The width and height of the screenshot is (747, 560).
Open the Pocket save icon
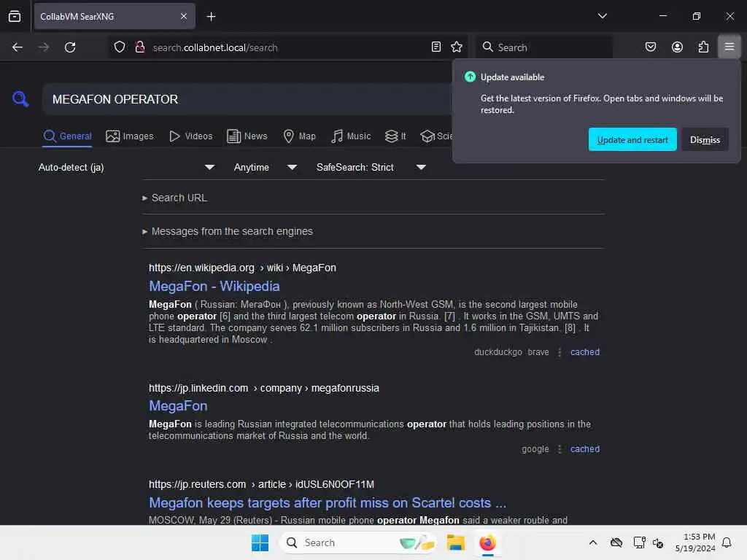pyautogui.click(x=650, y=47)
